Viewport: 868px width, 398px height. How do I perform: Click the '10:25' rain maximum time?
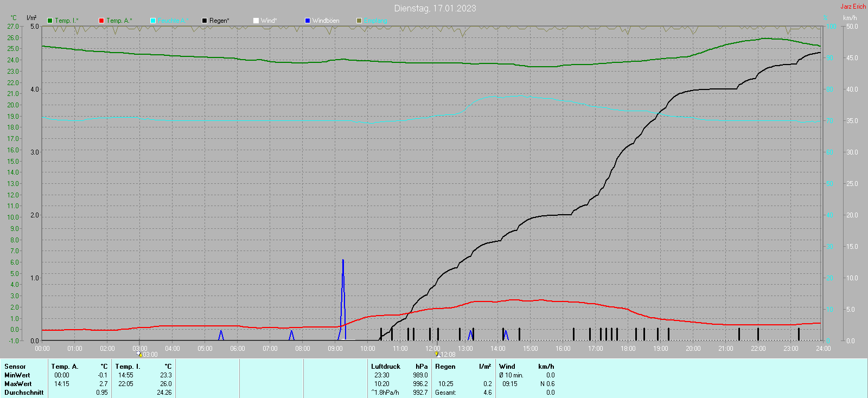(446, 384)
